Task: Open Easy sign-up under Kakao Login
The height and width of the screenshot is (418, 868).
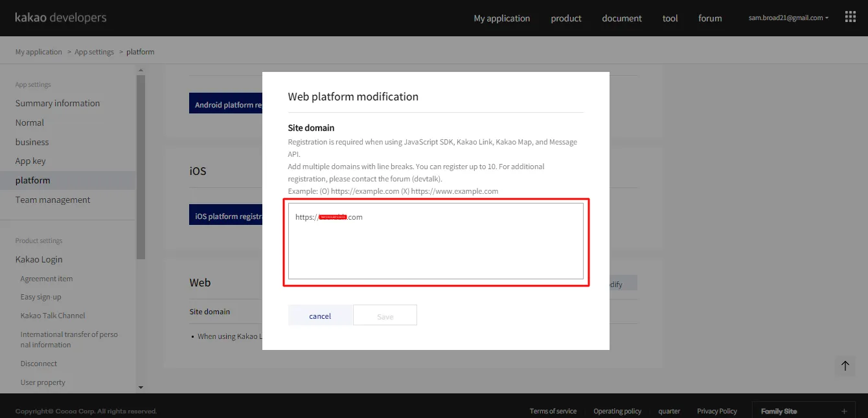Action: [41, 297]
